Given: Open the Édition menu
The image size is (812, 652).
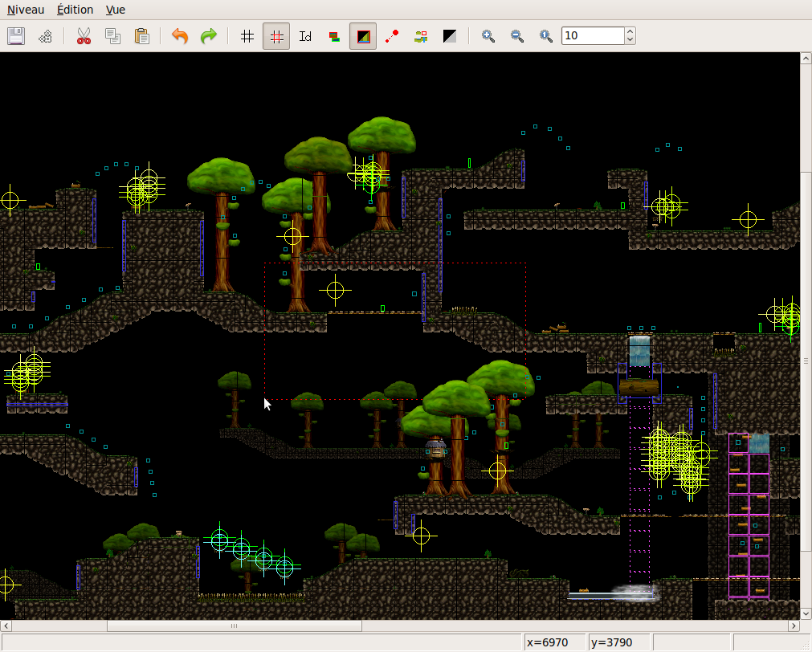Looking at the screenshot, I should coord(75,10).
